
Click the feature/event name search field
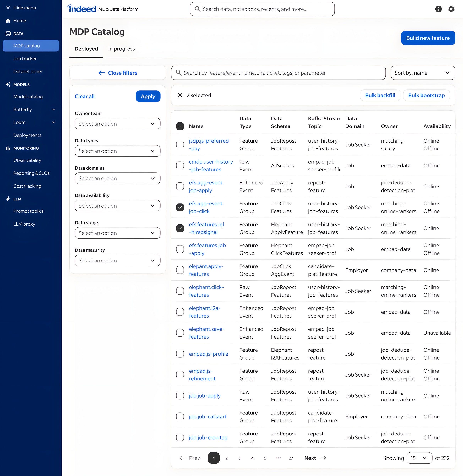tap(278, 73)
